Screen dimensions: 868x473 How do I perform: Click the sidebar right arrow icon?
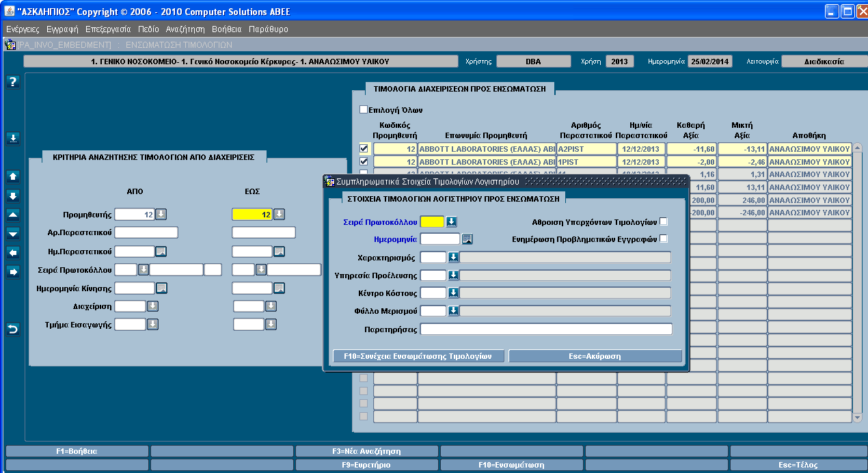click(x=13, y=272)
